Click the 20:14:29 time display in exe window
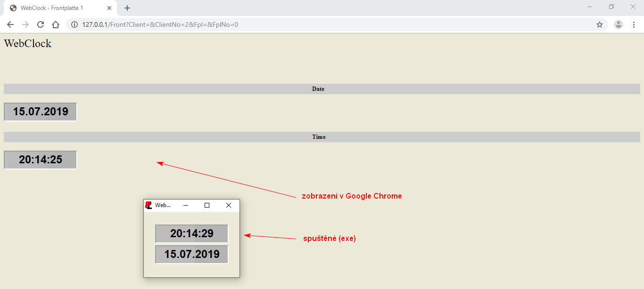 [x=192, y=233]
